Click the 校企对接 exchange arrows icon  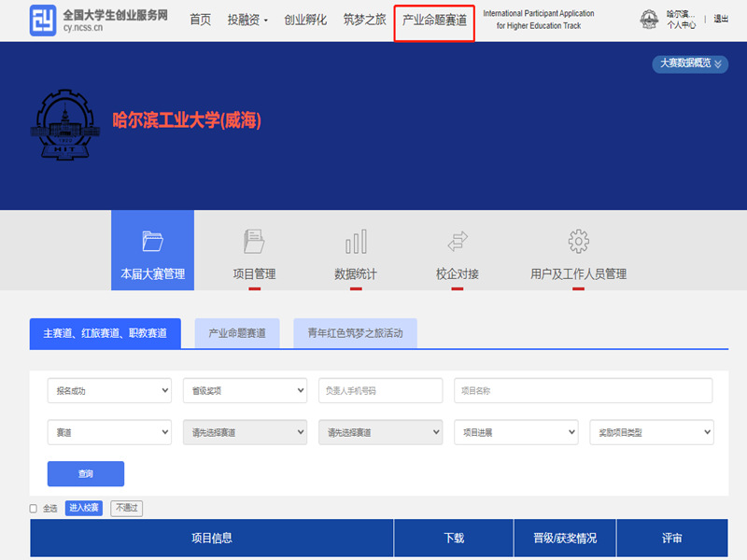[x=458, y=242]
